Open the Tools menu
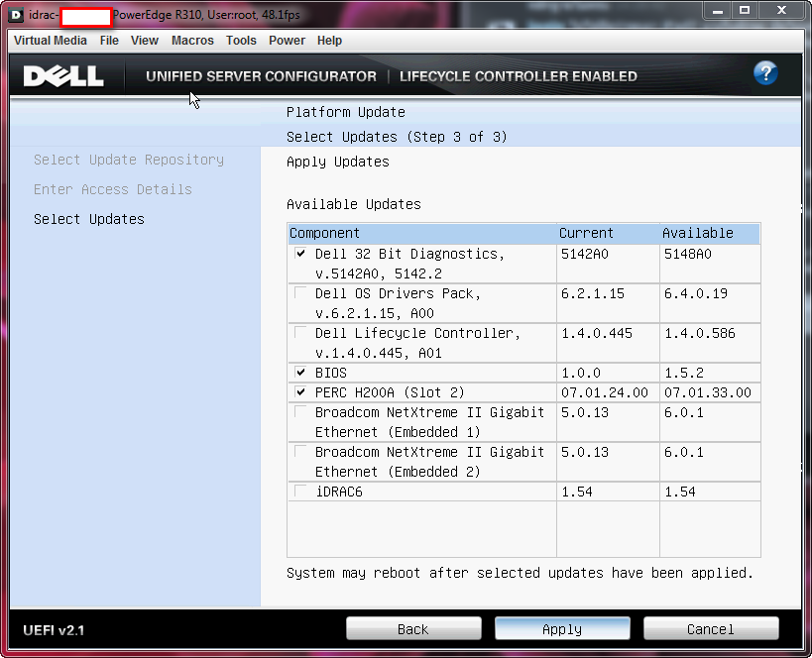 (241, 41)
